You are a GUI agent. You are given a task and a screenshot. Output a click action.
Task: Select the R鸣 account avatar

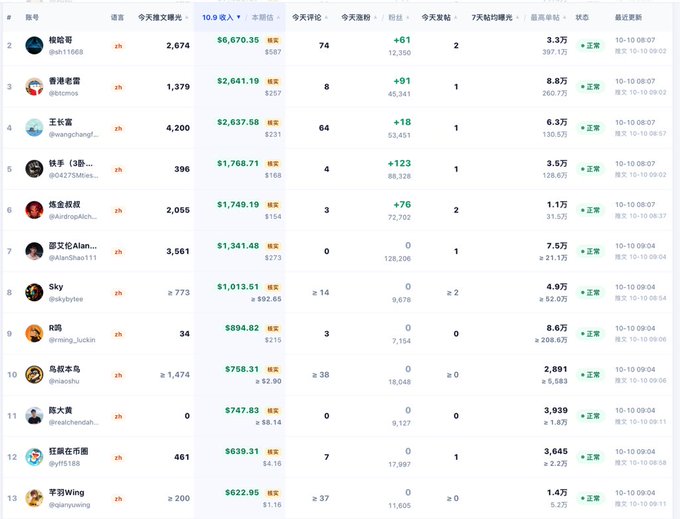tap(34, 334)
